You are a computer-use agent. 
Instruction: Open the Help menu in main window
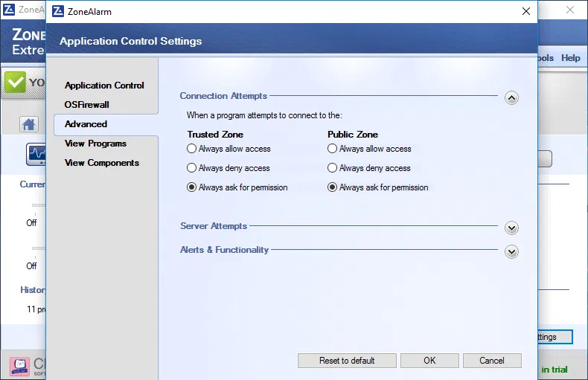571,58
